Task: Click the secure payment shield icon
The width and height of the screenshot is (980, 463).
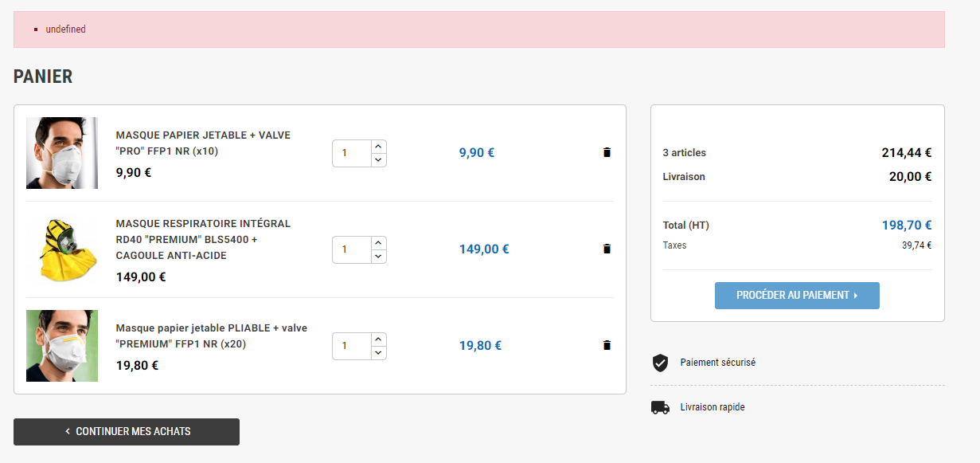Action: (660, 363)
